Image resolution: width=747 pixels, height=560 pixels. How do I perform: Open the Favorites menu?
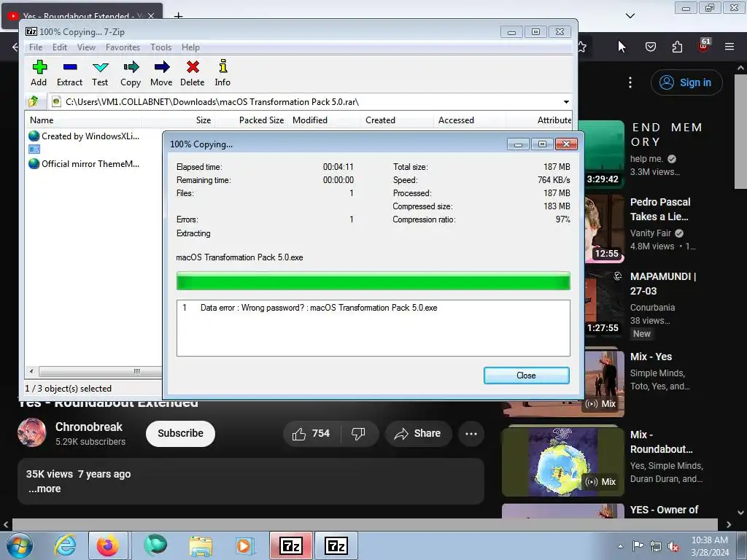pos(123,47)
